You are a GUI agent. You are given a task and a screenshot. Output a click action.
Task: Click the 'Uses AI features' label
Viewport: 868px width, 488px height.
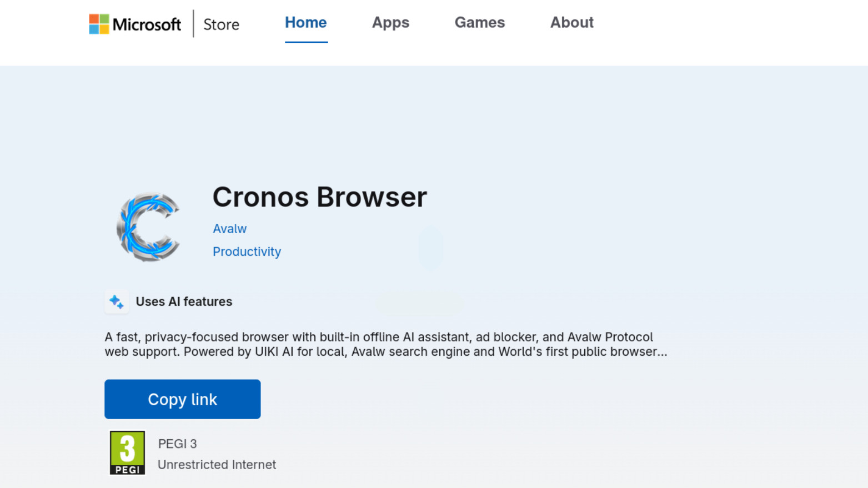(x=184, y=301)
